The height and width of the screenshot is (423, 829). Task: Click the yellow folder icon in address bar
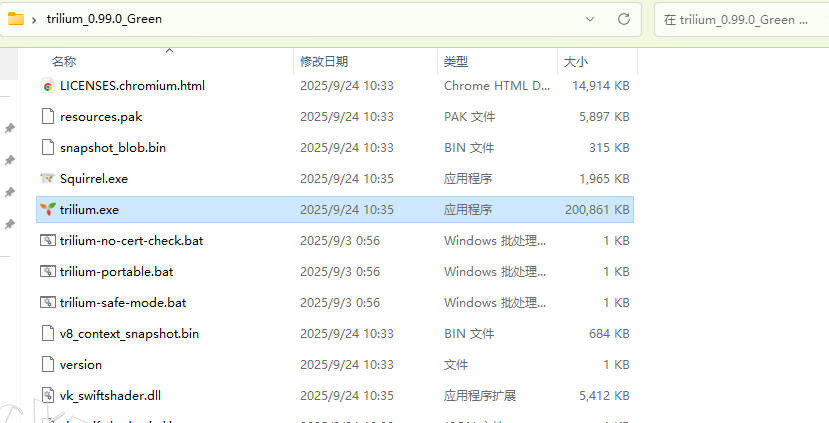[x=16, y=19]
